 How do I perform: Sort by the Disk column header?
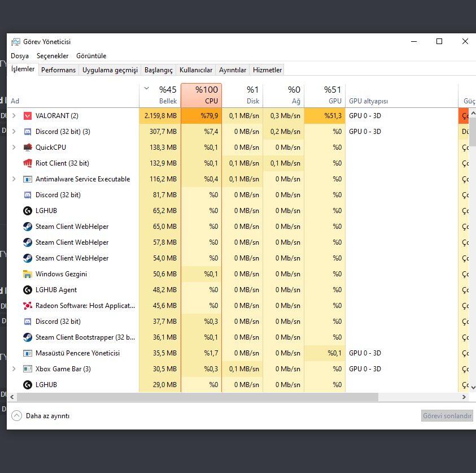point(242,96)
